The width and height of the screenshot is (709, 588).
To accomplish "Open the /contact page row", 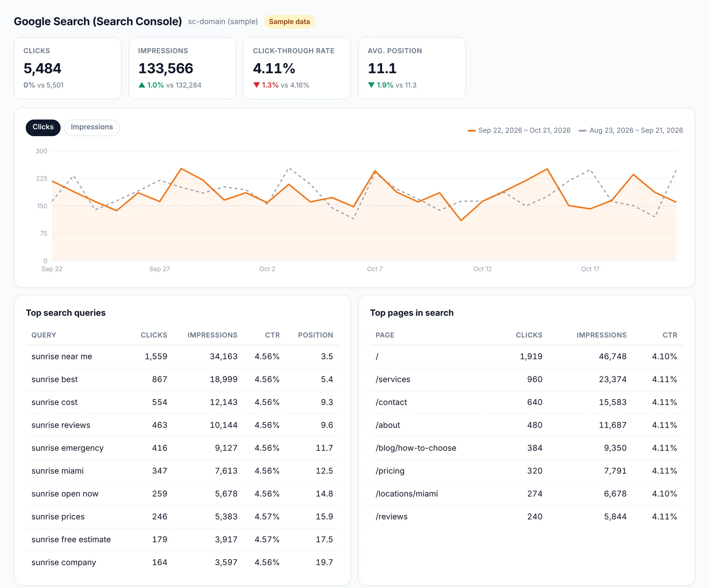I will pos(526,403).
